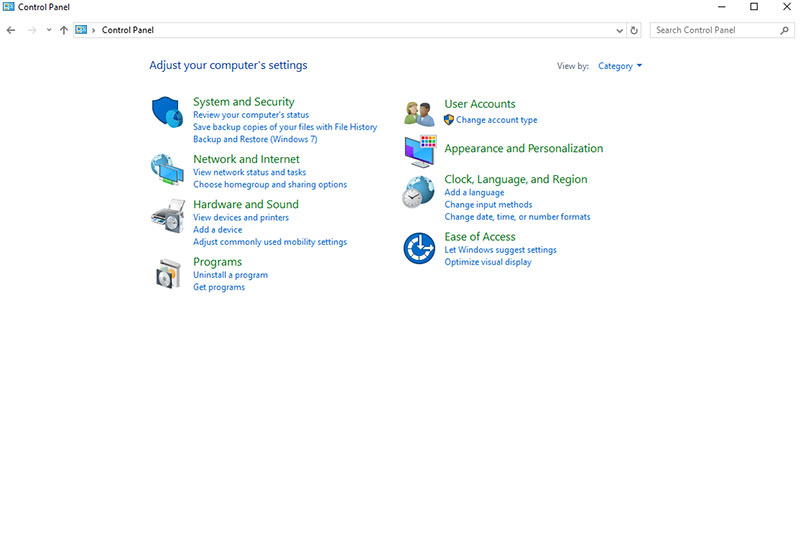Open the View by Category dropdown
800x537 pixels.
620,66
